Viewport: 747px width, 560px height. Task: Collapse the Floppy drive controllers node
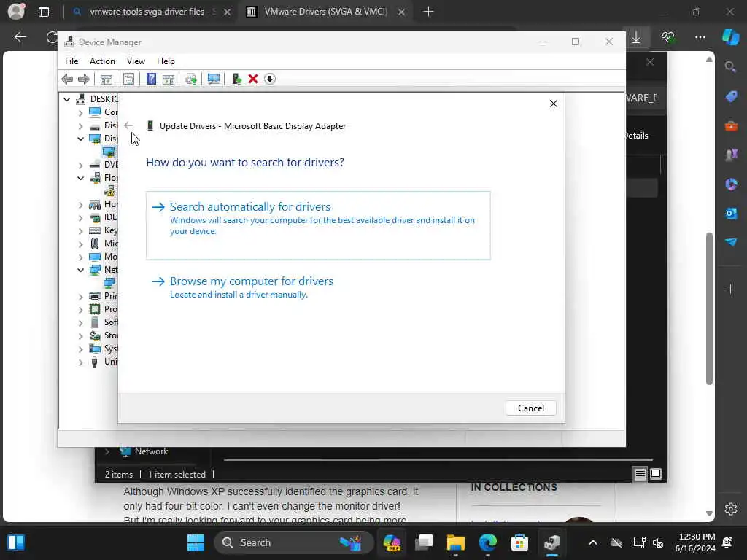(80, 178)
